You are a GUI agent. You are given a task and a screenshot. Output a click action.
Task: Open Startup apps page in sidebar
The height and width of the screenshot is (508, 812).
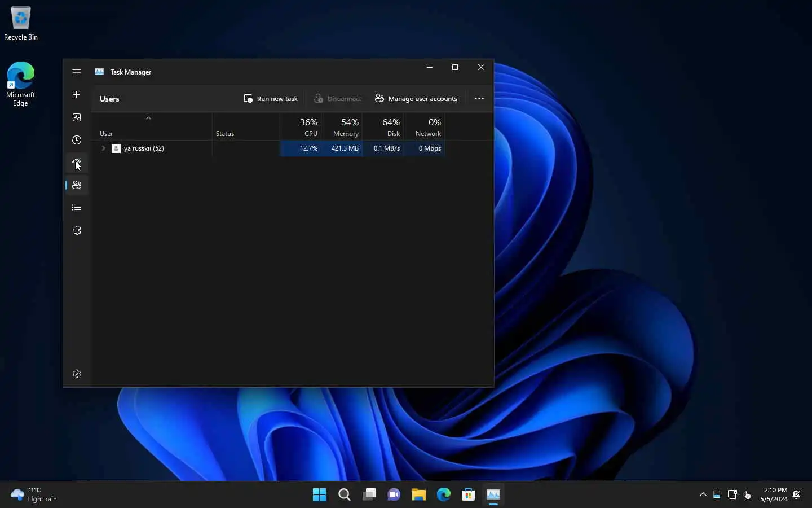[77, 163]
